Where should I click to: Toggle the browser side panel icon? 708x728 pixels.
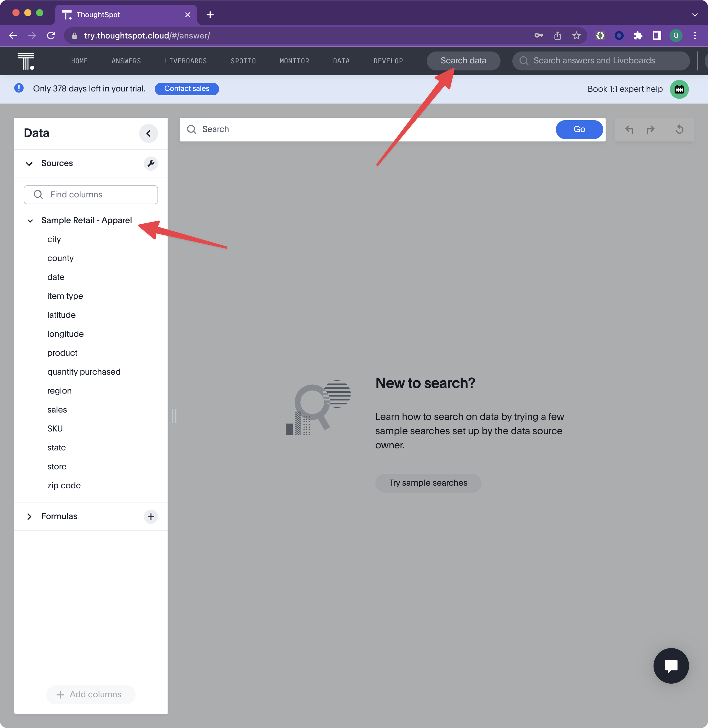pos(657,35)
